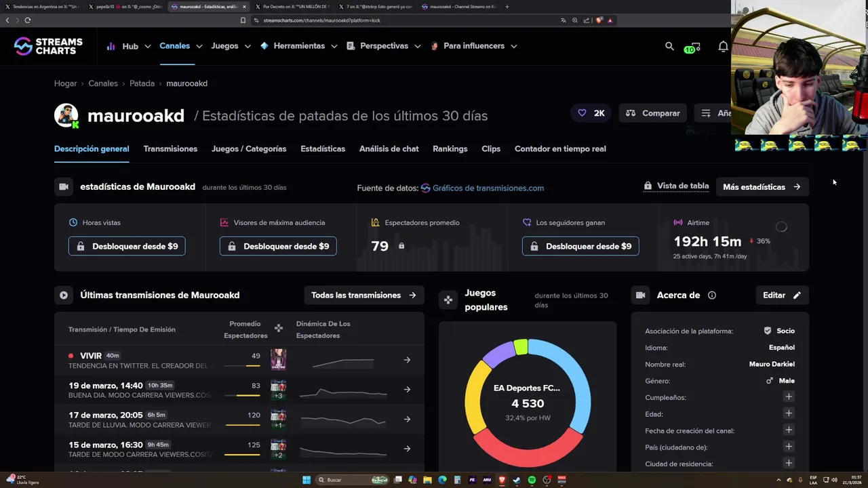The image size is (868, 488).
Task: Click the browser reload icon
Action: click(27, 20)
